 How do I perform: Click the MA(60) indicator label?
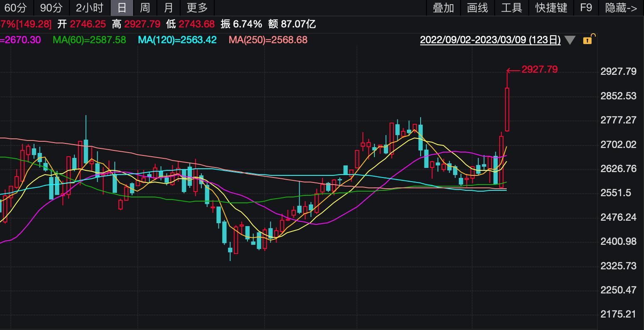[89, 40]
